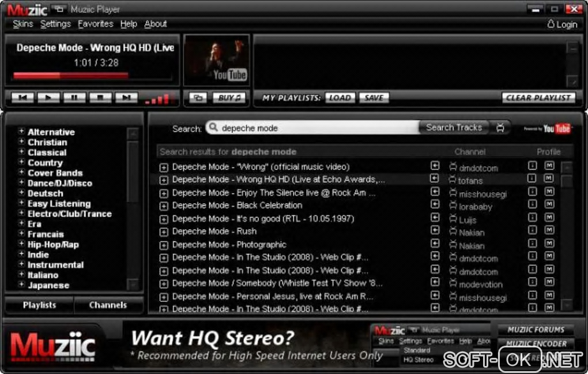Click the genre list scrollbar
This screenshot has height=374, width=588.
(133, 209)
